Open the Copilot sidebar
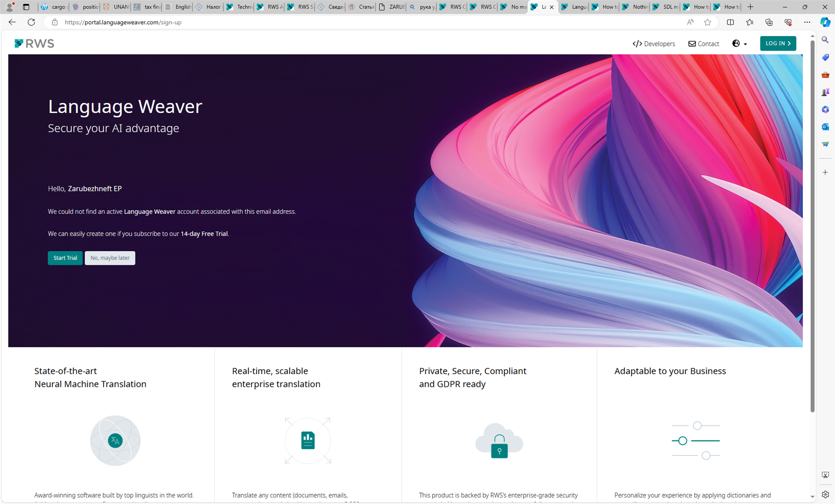 pyautogui.click(x=825, y=22)
